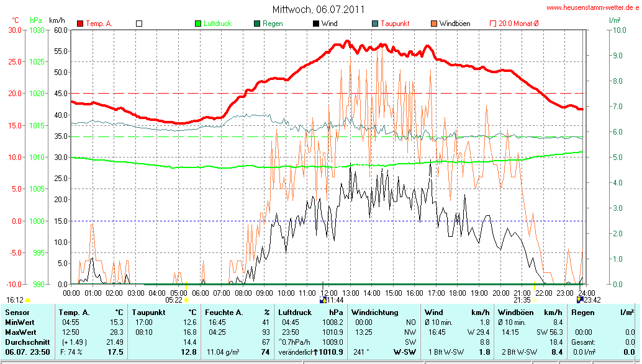Click the icon next to 11:44
This screenshot has height=364, width=642.
pos(322,300)
